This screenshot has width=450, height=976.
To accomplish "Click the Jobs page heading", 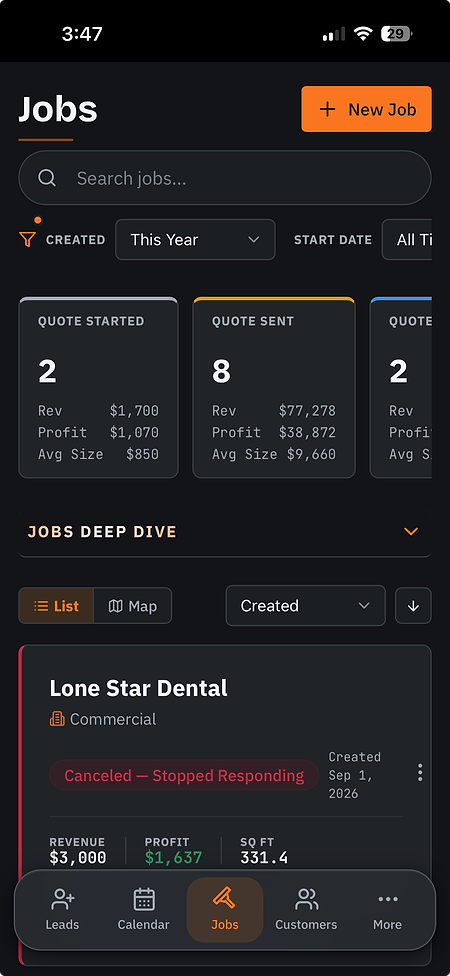I will point(58,109).
